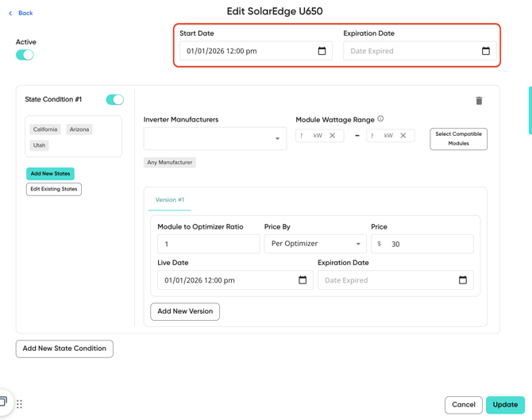Select the Utah state chip

(39, 145)
